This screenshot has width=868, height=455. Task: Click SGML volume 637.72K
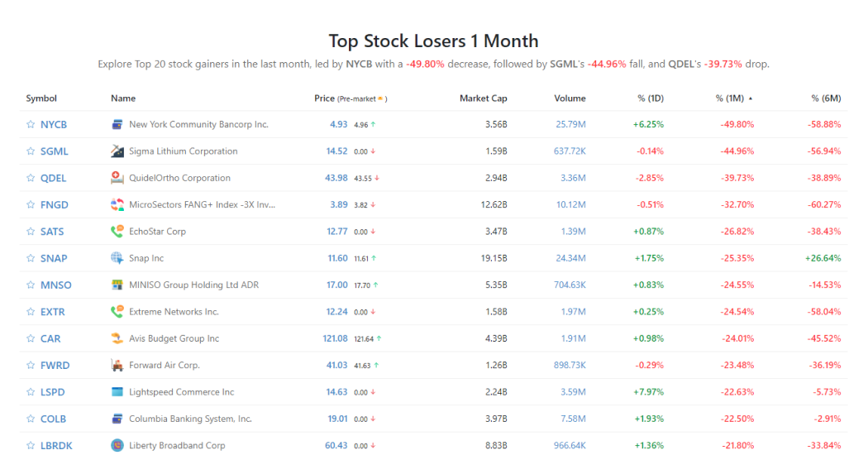click(570, 151)
